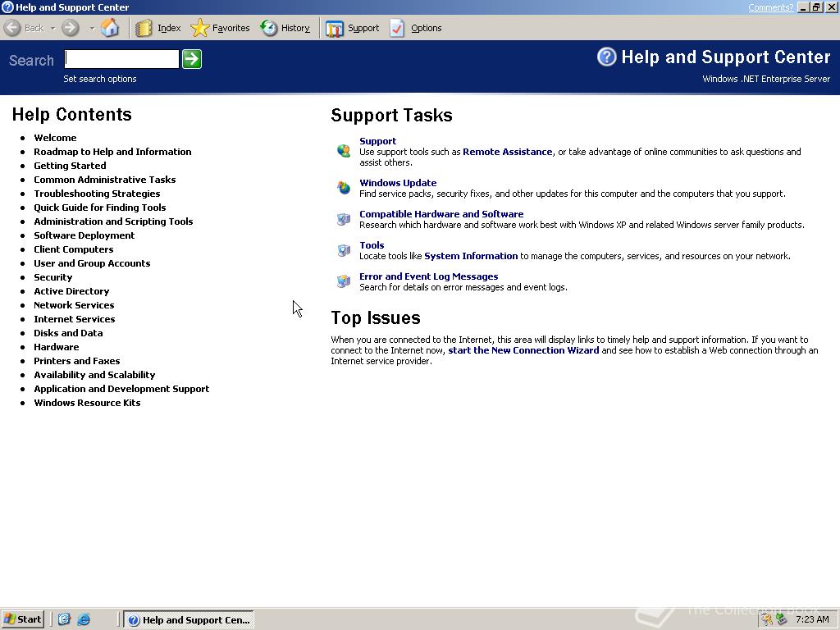This screenshot has height=630, width=840.
Task: Click the Compatible Hardware and Software icon
Action: 344,219
